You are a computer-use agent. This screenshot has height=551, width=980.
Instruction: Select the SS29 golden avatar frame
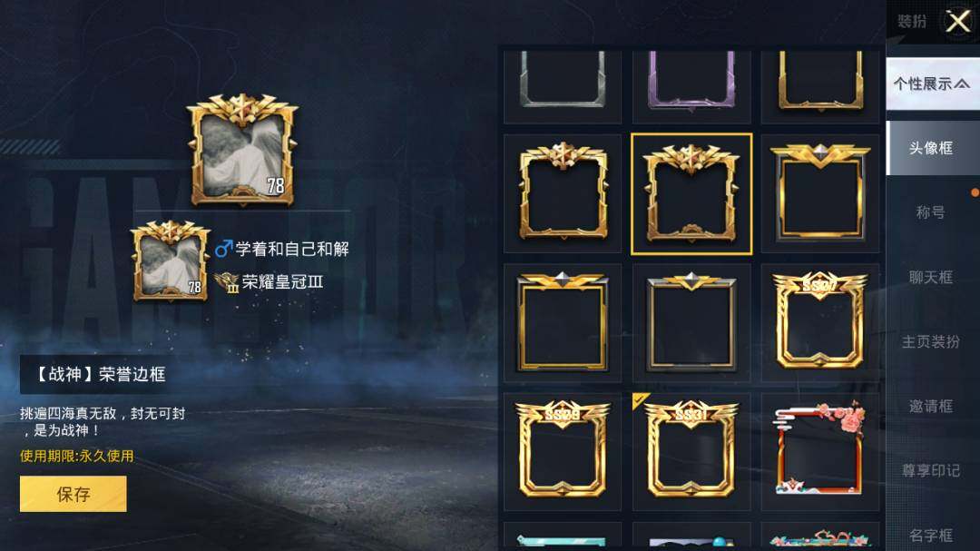(x=563, y=451)
